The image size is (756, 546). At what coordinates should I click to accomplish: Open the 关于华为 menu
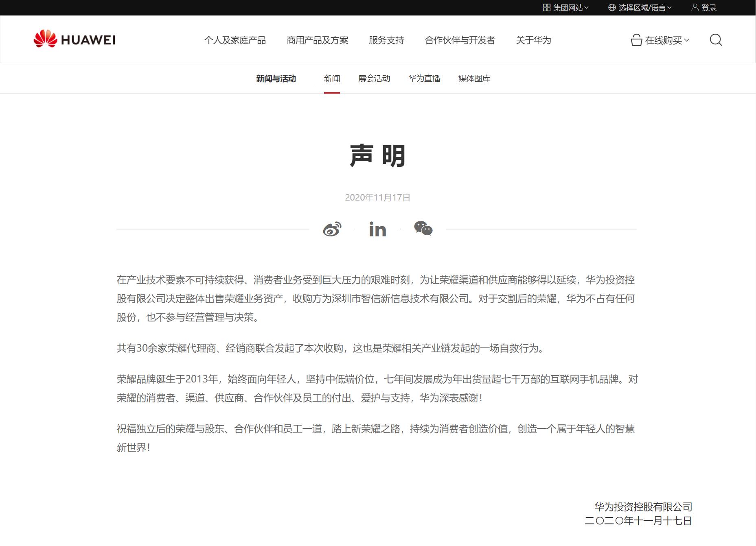click(533, 40)
